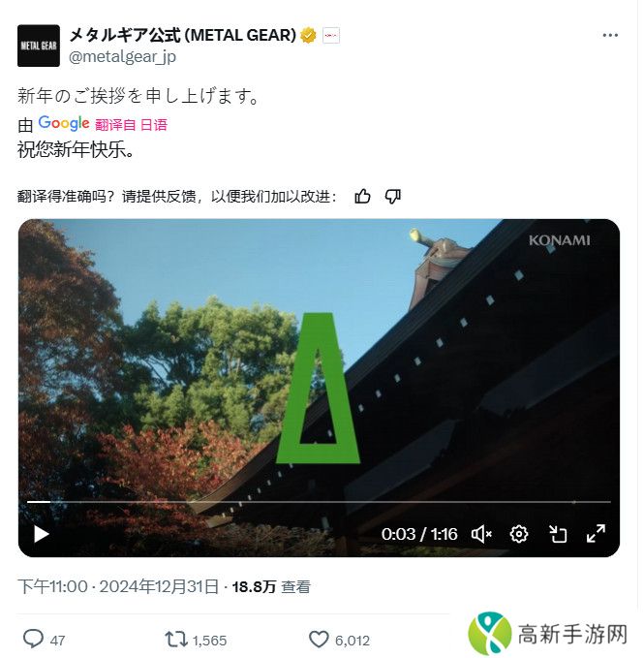Click the 翻译自 日语 translation link
The height and width of the screenshot is (658, 644).
pos(132,125)
